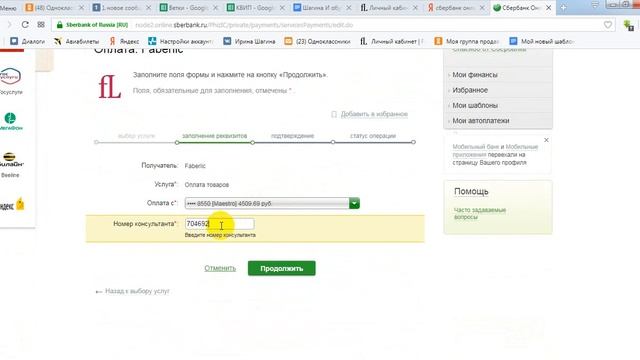
Task: Open the extension icon beside the address bar
Action: 629,25
